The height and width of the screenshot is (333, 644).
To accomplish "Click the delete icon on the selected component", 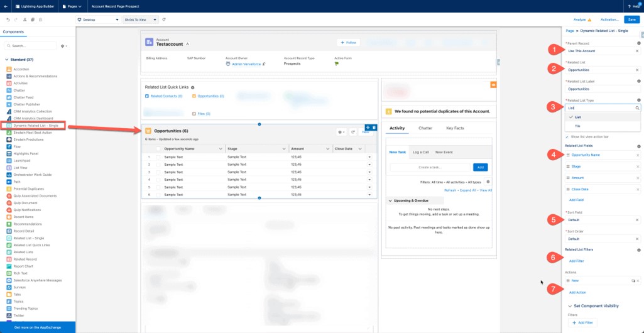I will [x=374, y=128].
